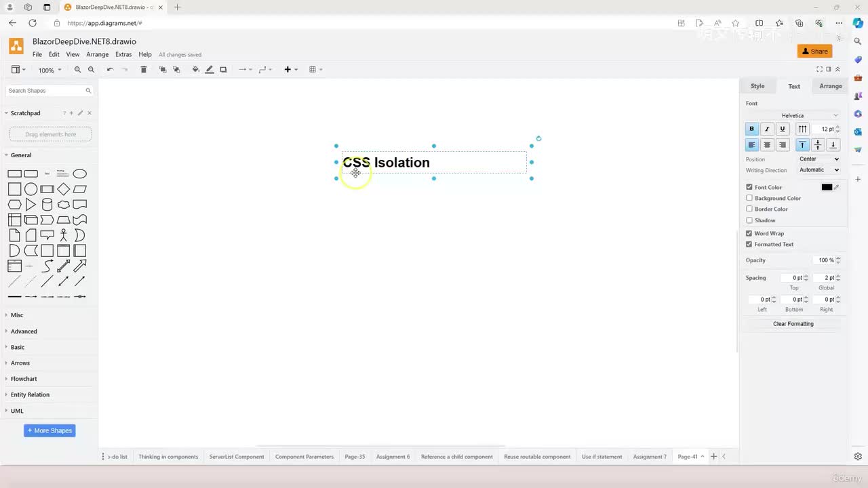This screenshot has height=488, width=868.
Task: Click the black font color swatch
Action: point(827,187)
